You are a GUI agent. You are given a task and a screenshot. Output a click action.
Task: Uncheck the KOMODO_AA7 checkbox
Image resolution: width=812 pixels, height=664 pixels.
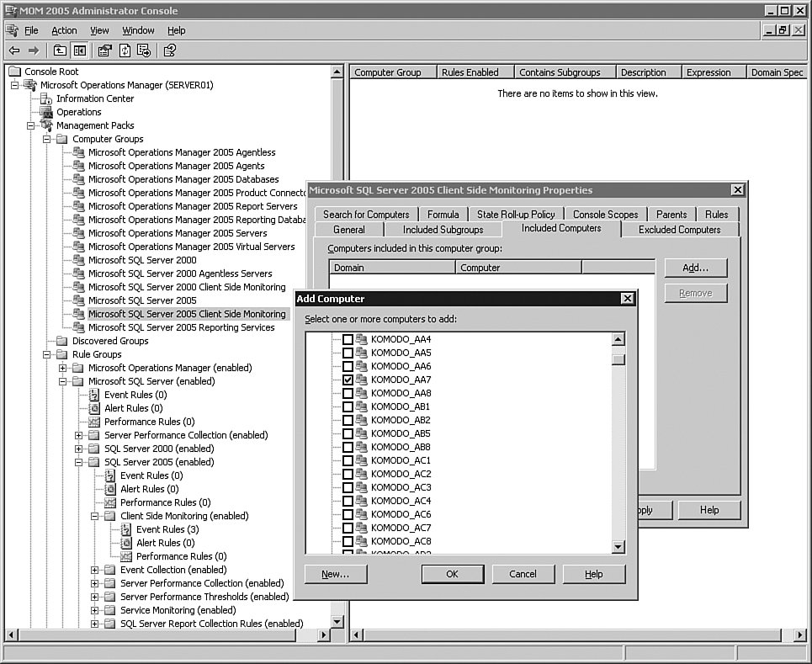coord(348,380)
